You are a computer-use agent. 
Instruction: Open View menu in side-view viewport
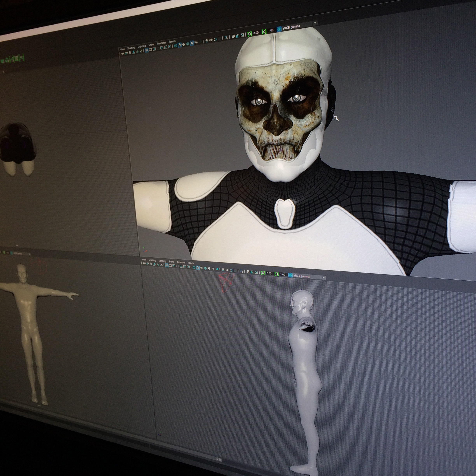click(144, 260)
